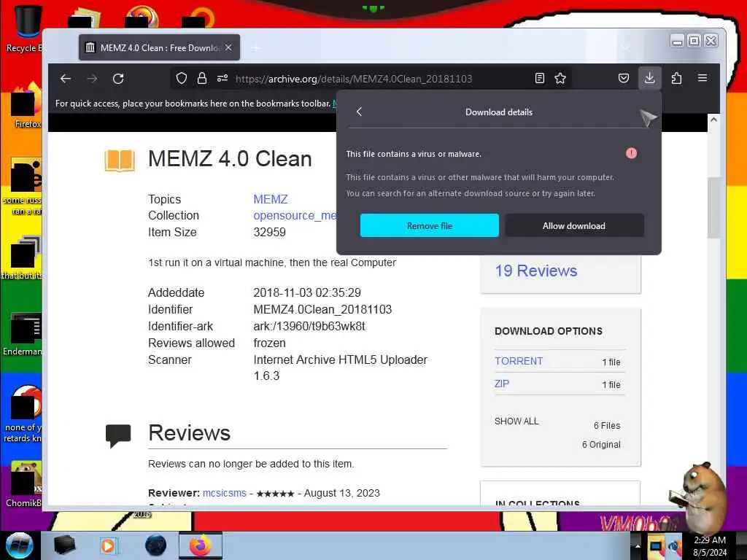Click the taskbar clock and date
This screenshot has height=560, width=747.
[710, 546]
